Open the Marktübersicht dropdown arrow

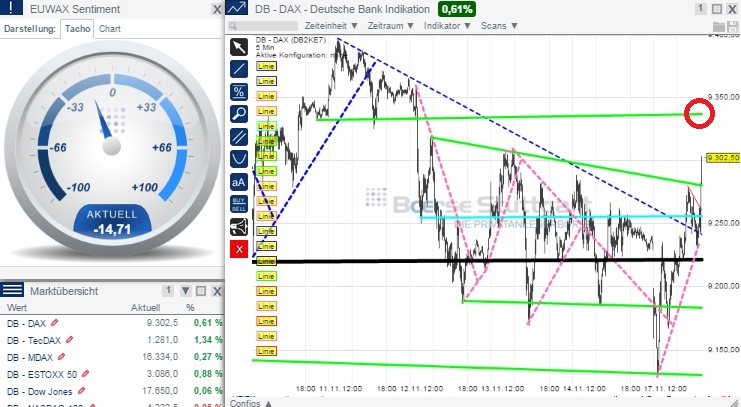pos(186,291)
